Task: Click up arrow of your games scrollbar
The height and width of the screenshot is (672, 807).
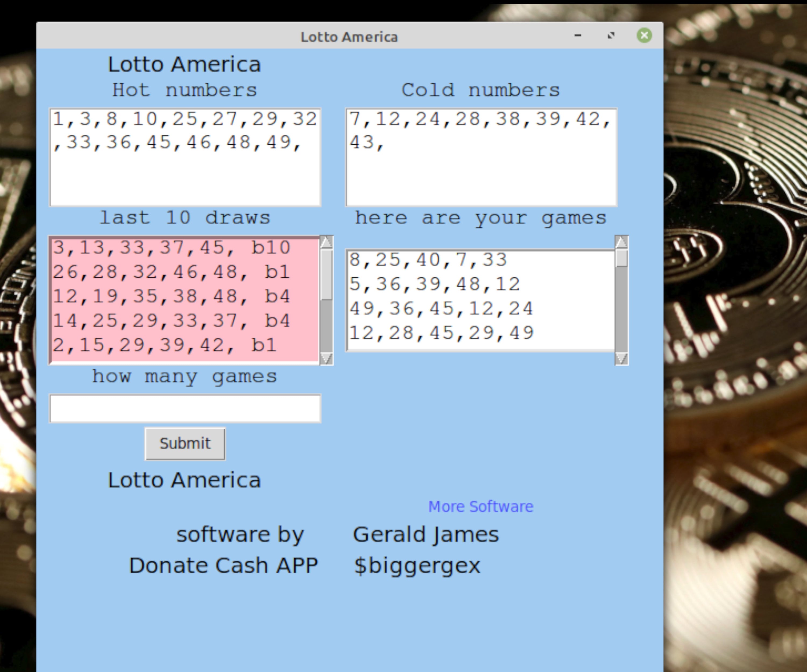Action: 621,242
